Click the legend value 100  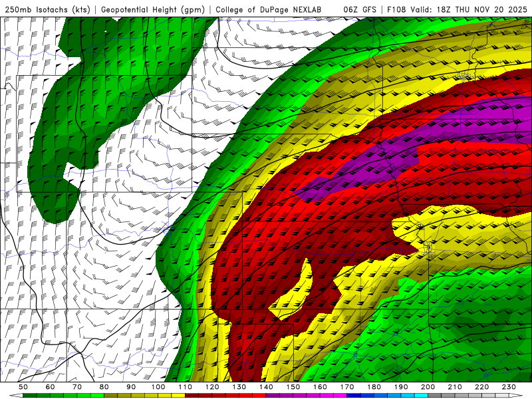(x=158, y=387)
